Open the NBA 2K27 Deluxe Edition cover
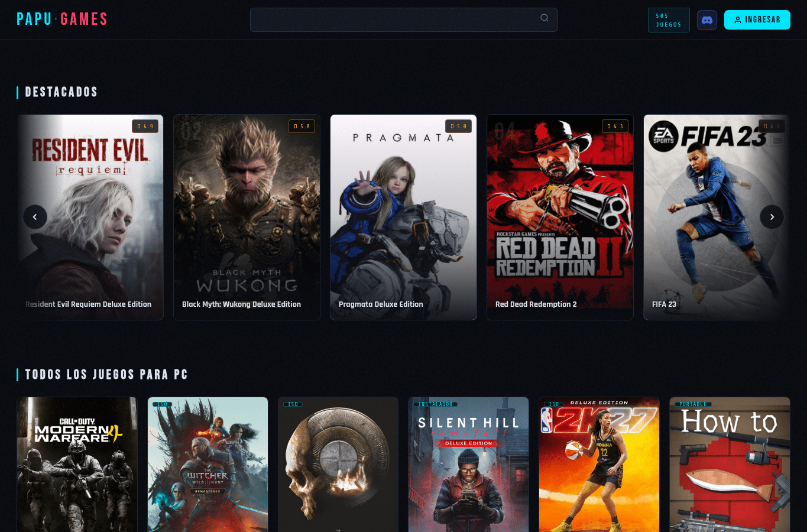 pyautogui.click(x=599, y=465)
